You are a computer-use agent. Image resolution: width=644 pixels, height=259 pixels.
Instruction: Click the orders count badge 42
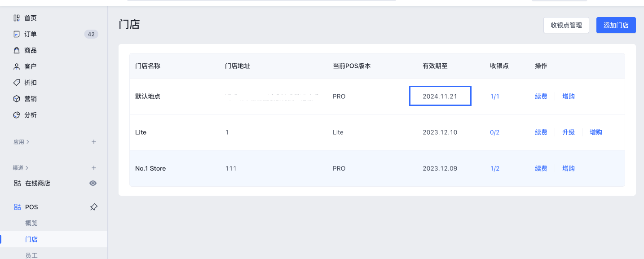[91, 34]
